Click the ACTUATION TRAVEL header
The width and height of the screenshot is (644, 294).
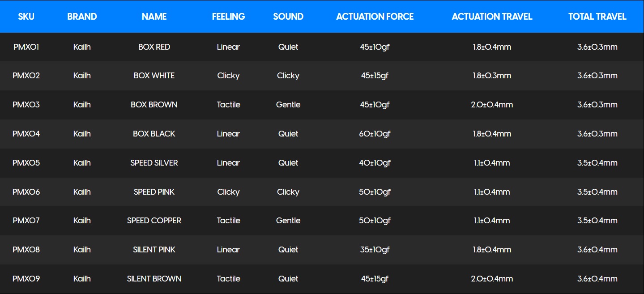(492, 17)
